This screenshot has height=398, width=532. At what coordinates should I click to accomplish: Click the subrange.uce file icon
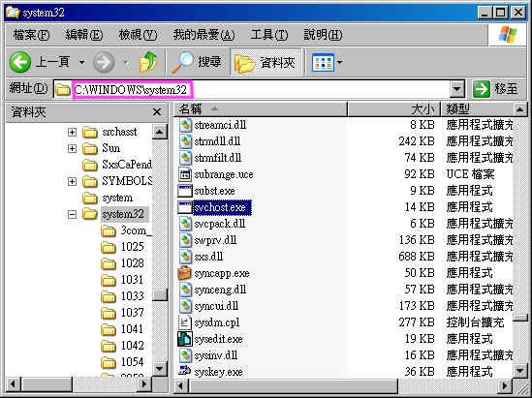point(184,174)
